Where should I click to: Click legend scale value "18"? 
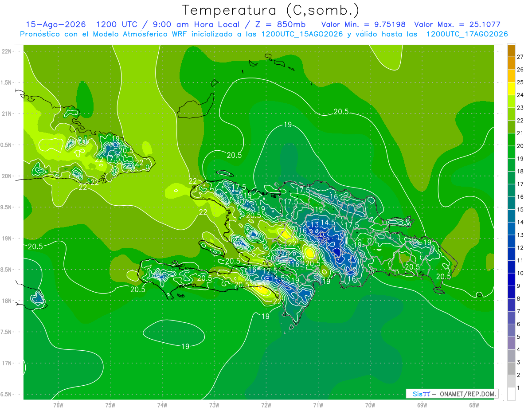tap(520, 171)
